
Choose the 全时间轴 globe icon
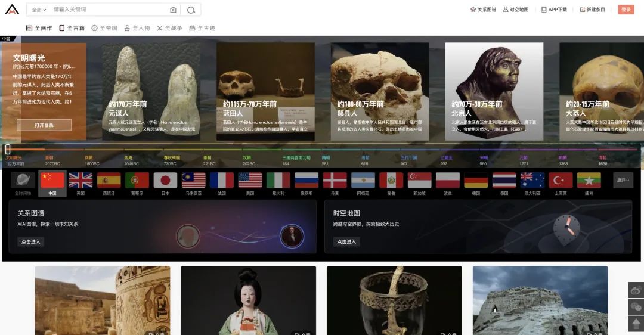(23, 181)
